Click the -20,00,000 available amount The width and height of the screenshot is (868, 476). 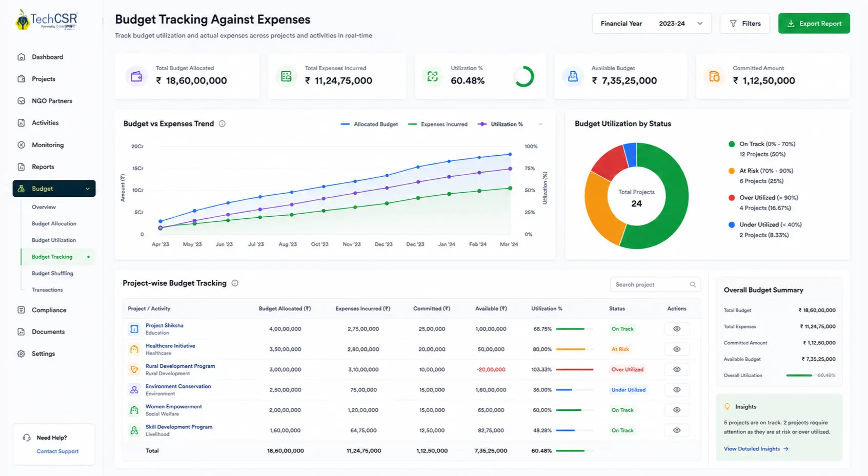coord(491,369)
